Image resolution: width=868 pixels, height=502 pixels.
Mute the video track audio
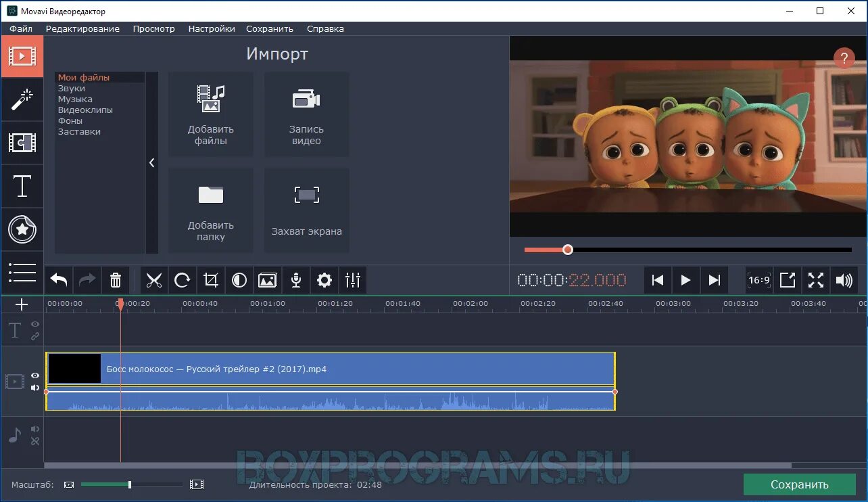(35, 387)
